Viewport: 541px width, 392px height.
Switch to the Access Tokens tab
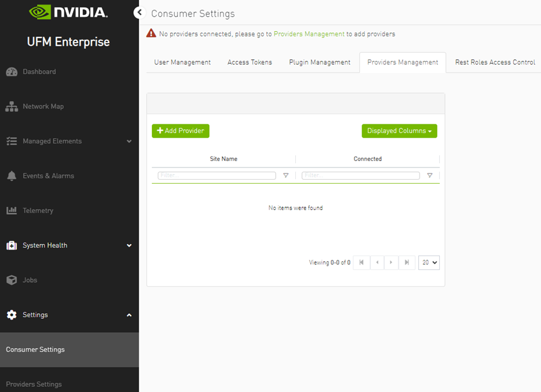coord(250,62)
